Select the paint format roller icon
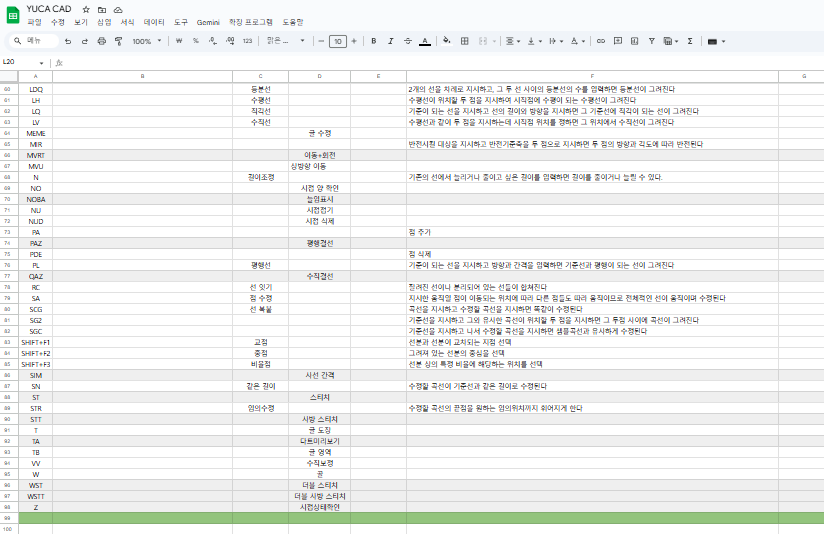Screen dimensions: 824x534 click(x=118, y=41)
